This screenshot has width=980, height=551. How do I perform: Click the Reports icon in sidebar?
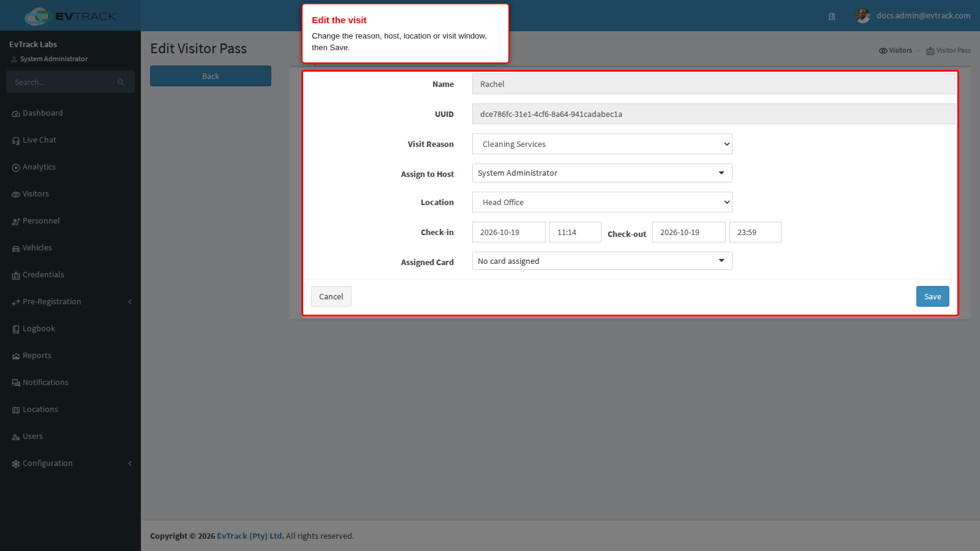pos(16,356)
